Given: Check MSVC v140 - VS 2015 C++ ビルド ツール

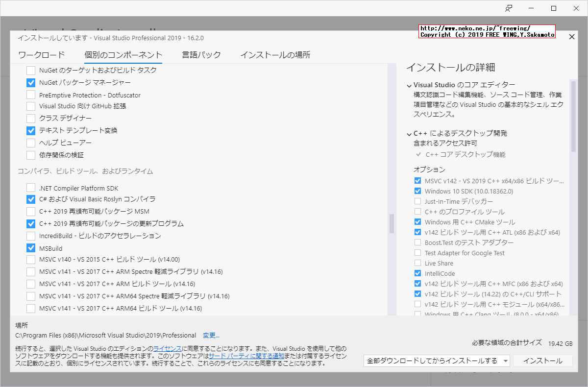Looking at the screenshot, I should [x=30, y=260].
